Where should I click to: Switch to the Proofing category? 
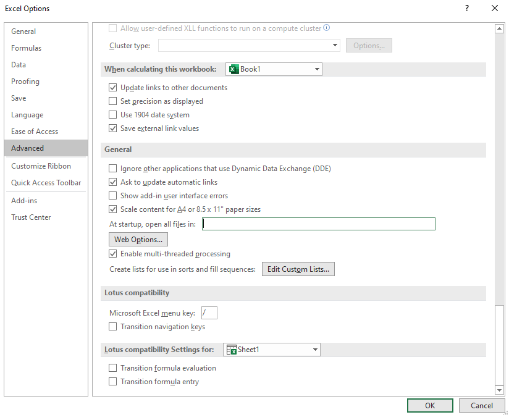[x=46, y=82]
